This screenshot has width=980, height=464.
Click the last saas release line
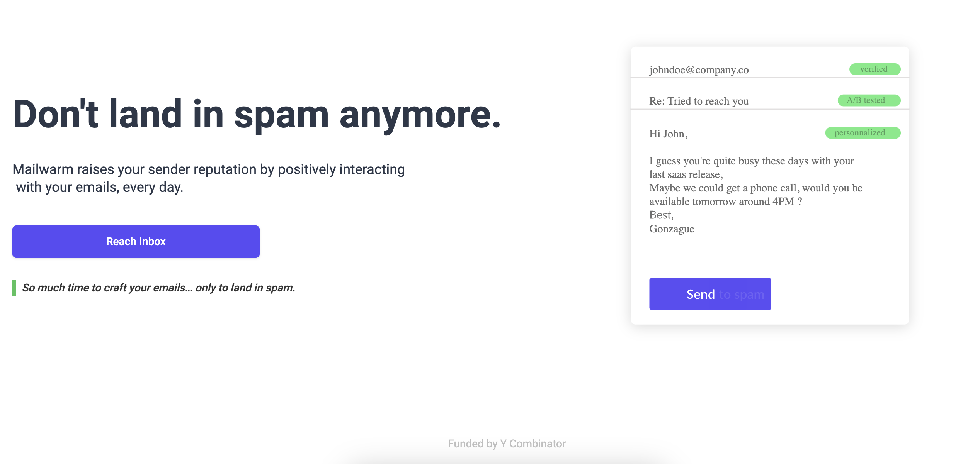click(x=686, y=174)
